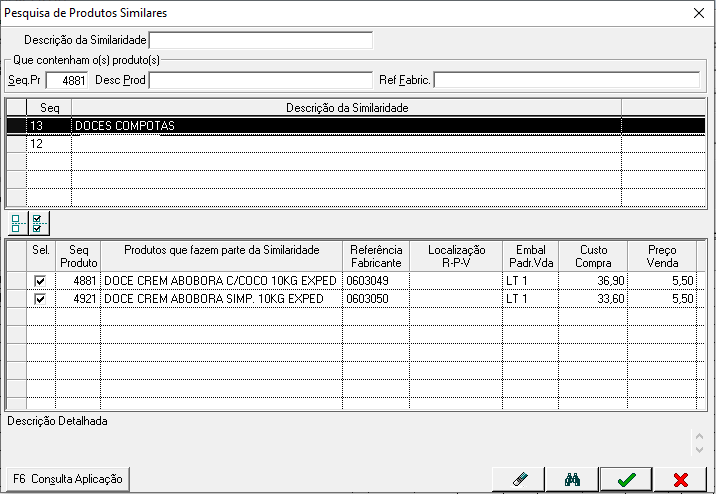Image resolution: width=716 pixels, height=494 pixels.
Task: Uncheck selection for product 4881
Action: (40, 281)
